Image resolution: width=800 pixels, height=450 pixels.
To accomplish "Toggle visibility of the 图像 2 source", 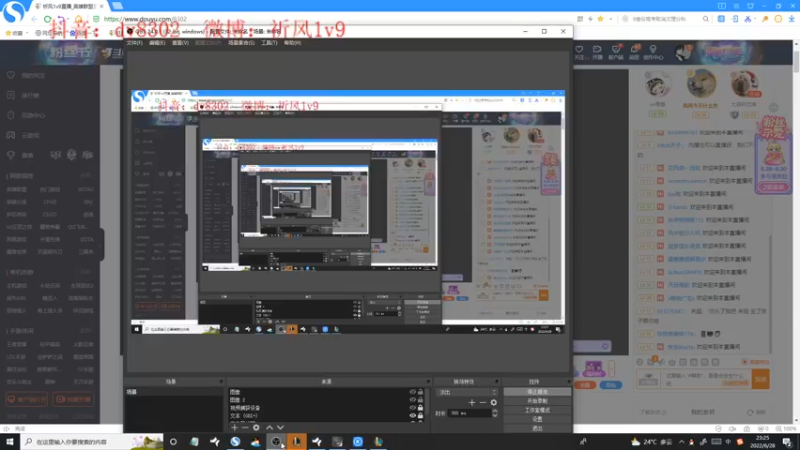I will [x=412, y=400].
